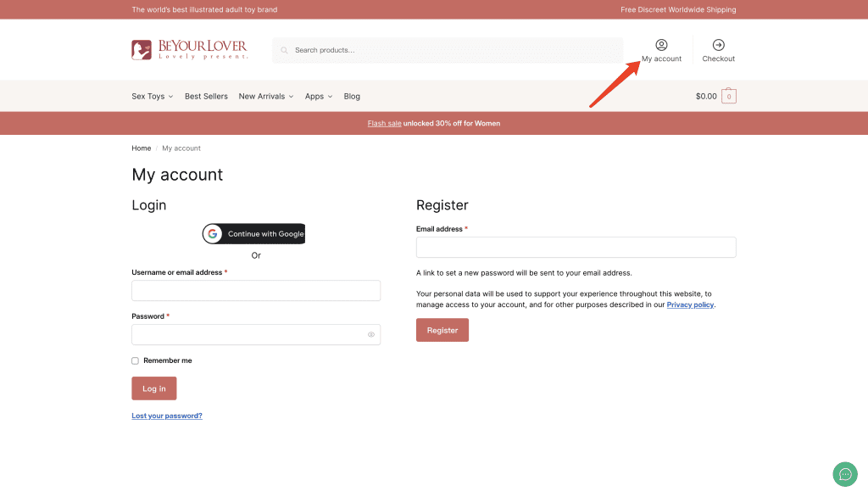Open the Privacy policy link
The image size is (868, 497).
click(x=690, y=304)
